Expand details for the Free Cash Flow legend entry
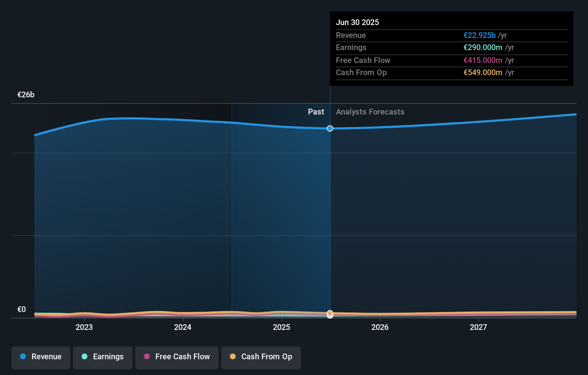588x375 pixels. [x=177, y=357]
